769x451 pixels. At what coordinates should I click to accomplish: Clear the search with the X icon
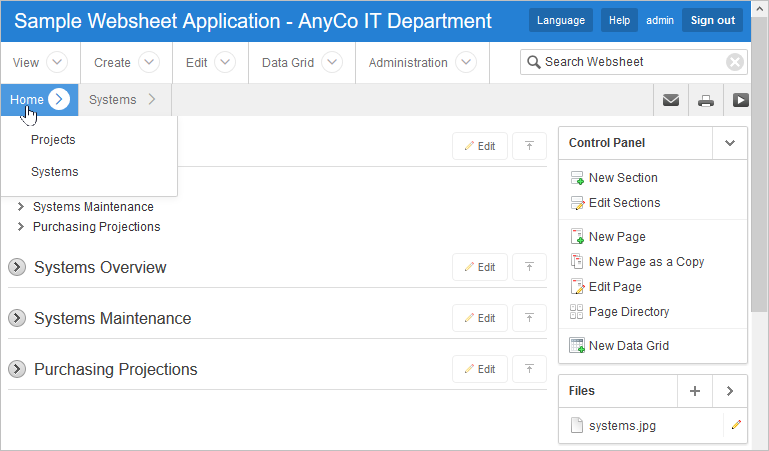(x=735, y=62)
